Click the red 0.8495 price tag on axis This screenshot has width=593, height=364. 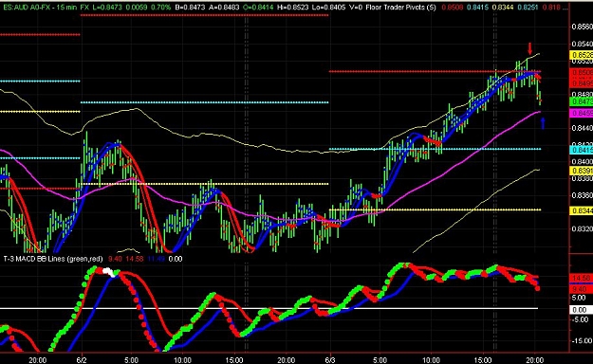pos(582,83)
